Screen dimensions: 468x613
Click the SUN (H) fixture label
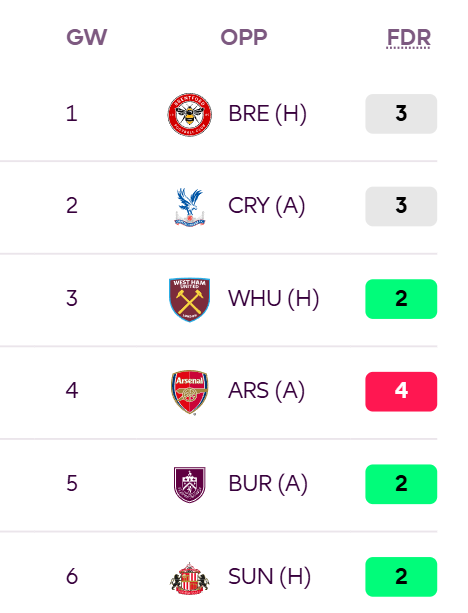point(269,577)
